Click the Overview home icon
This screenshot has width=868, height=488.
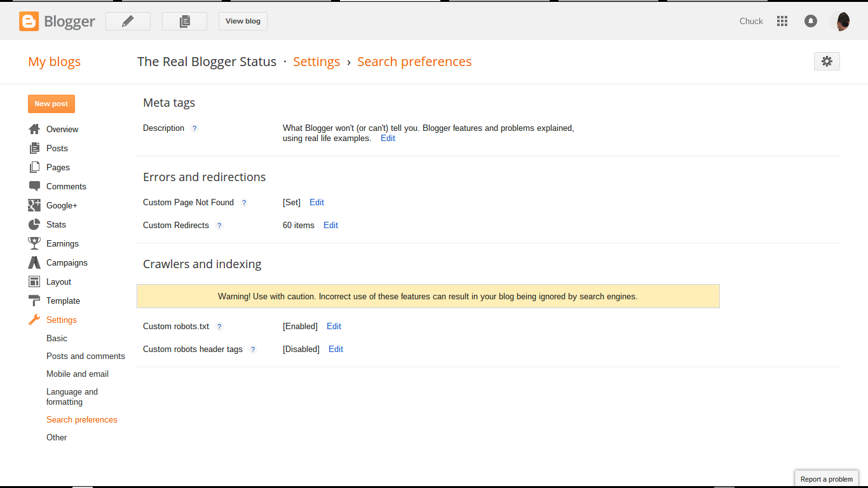point(34,129)
